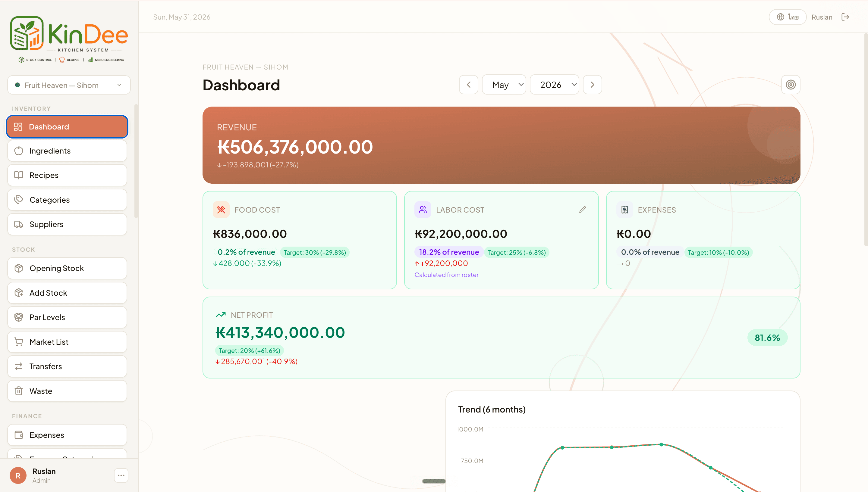Click the Labor Cost people icon
The image size is (868, 492).
423,210
